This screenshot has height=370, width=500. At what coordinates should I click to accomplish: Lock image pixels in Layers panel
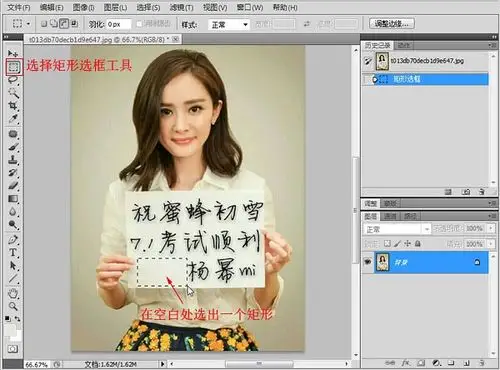tap(397, 244)
